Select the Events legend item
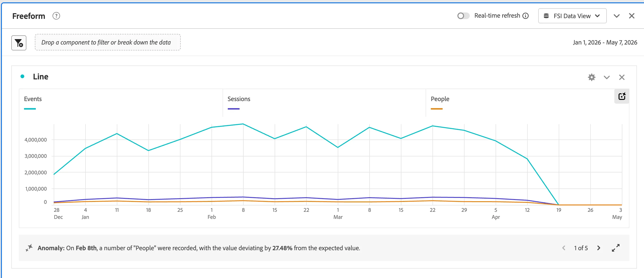Viewport: 644px width, 278px height. tap(33, 99)
